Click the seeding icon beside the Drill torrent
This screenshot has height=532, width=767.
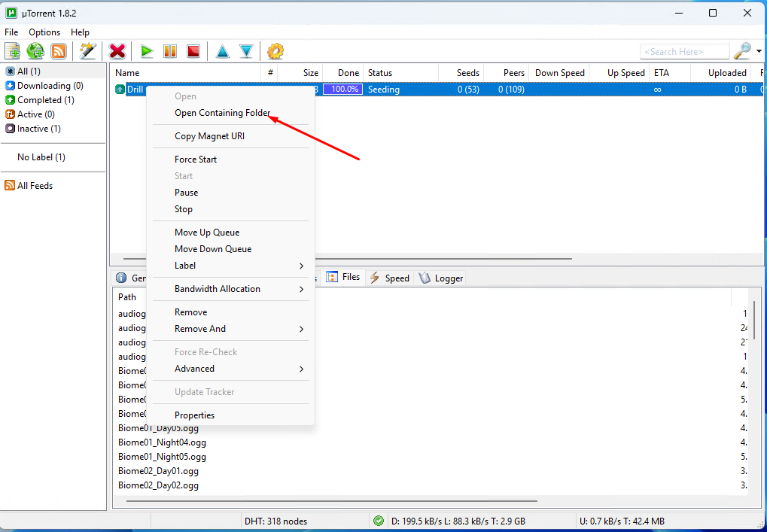[x=120, y=90]
